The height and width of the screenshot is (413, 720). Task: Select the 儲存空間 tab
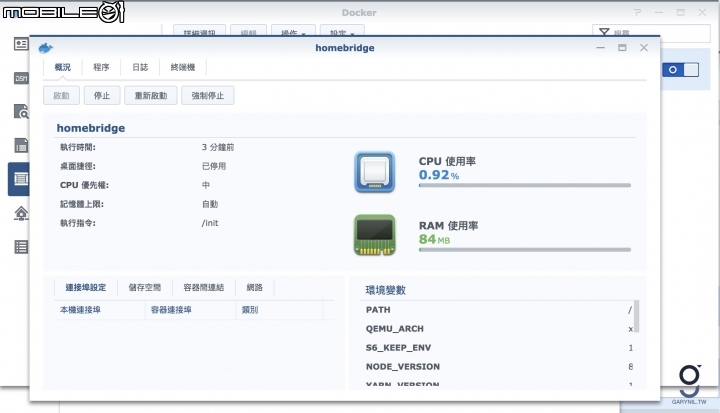coord(145,288)
